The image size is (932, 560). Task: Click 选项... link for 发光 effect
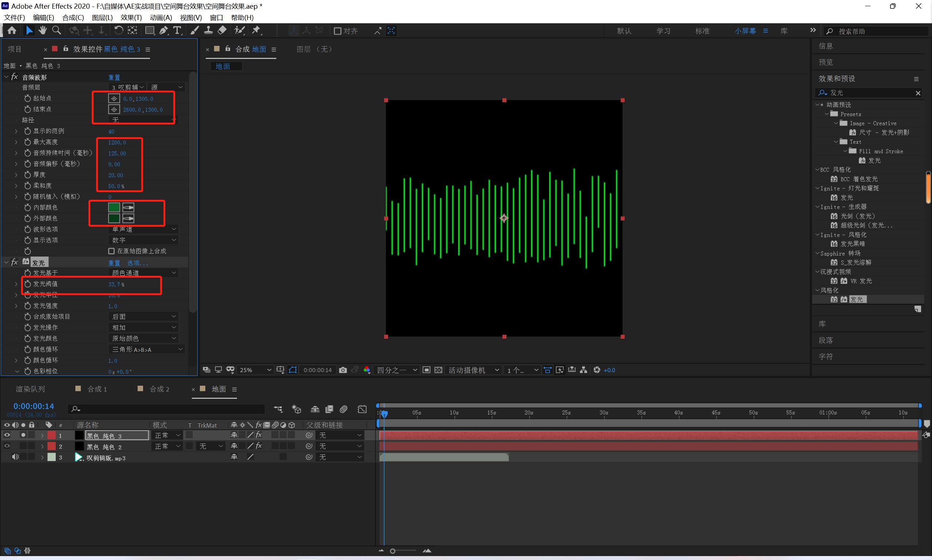(137, 263)
